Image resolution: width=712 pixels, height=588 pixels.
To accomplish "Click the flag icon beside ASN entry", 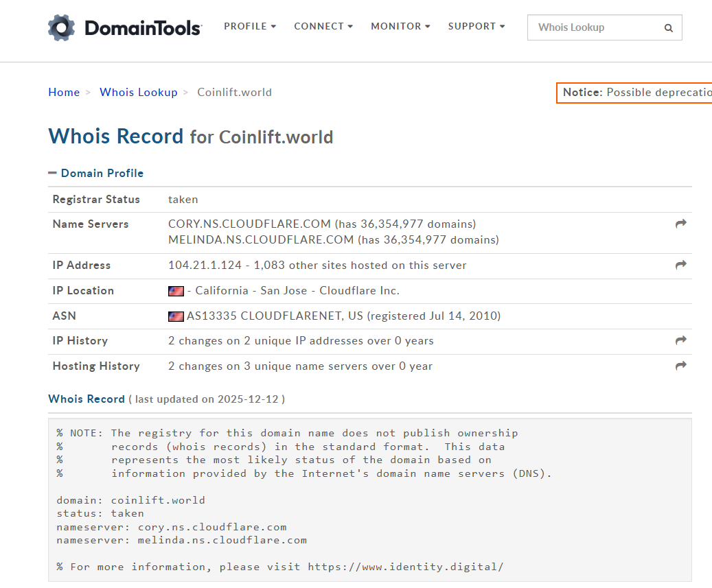I will click(x=176, y=316).
